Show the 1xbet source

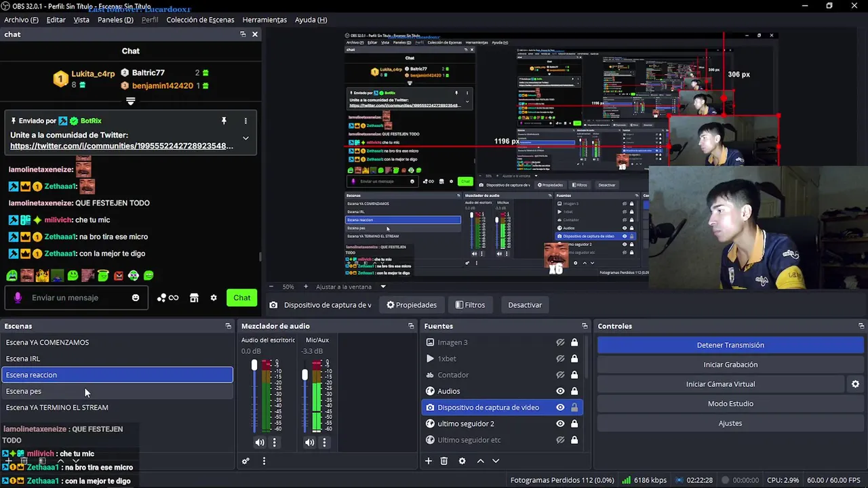(x=560, y=359)
